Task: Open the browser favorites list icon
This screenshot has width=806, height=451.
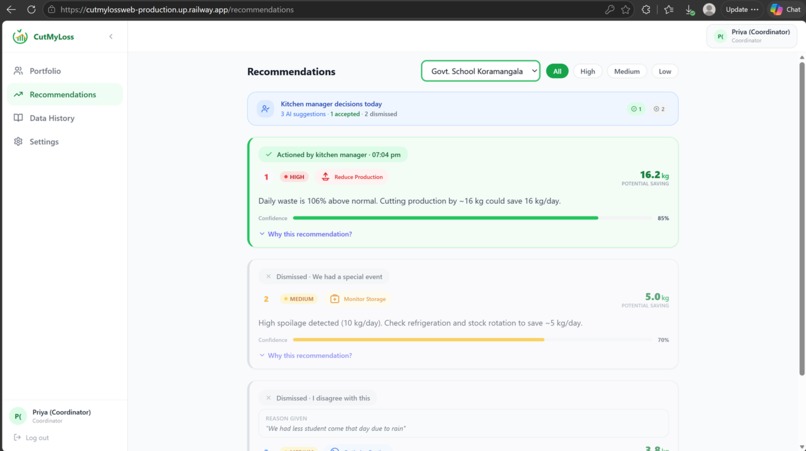Action: pos(669,9)
